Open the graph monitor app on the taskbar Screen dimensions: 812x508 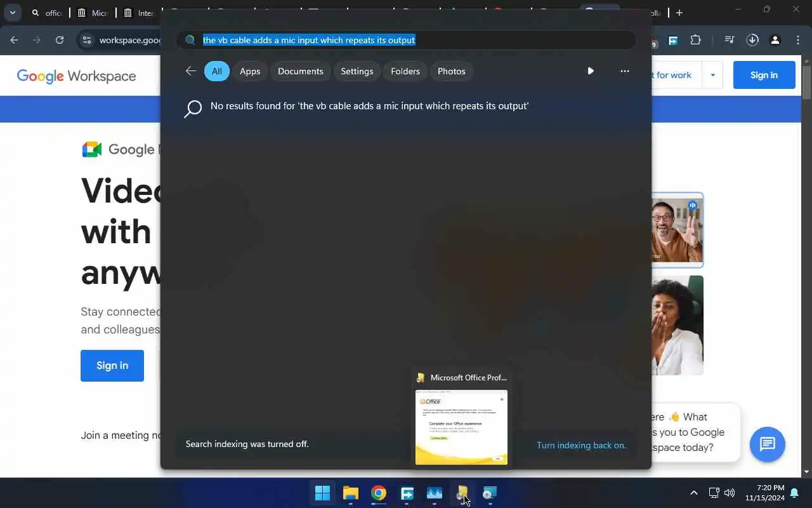coord(435,493)
